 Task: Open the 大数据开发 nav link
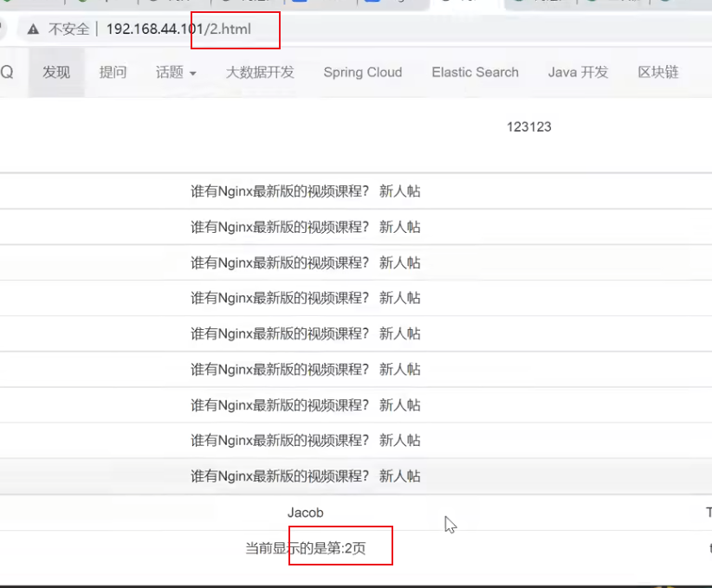pos(260,72)
